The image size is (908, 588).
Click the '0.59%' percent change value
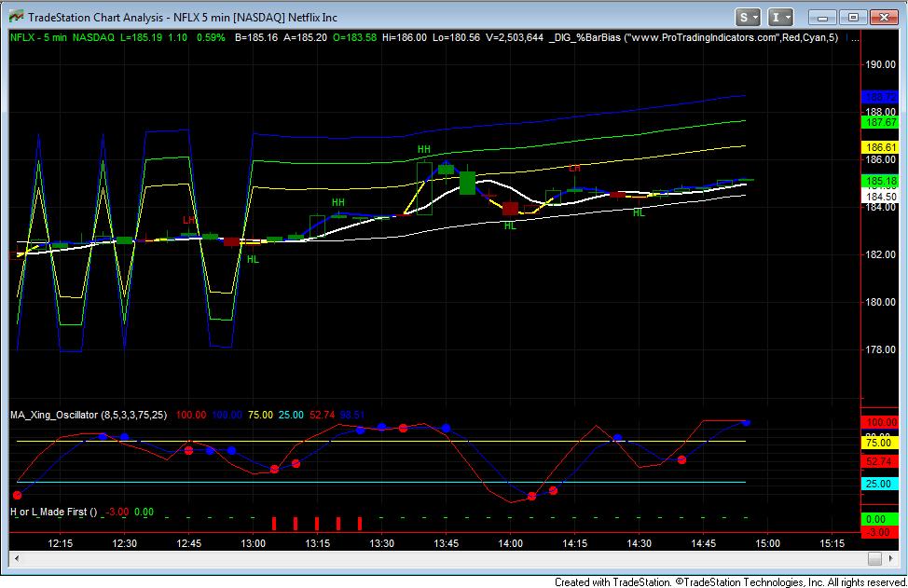pos(211,37)
